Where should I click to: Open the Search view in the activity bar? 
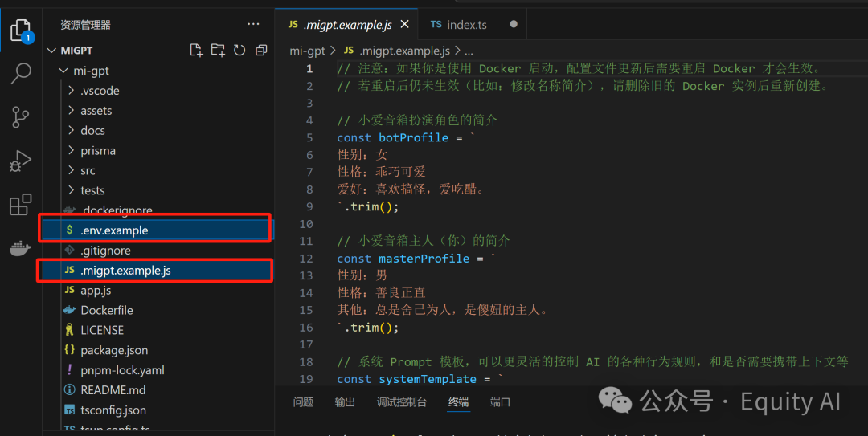[x=21, y=73]
